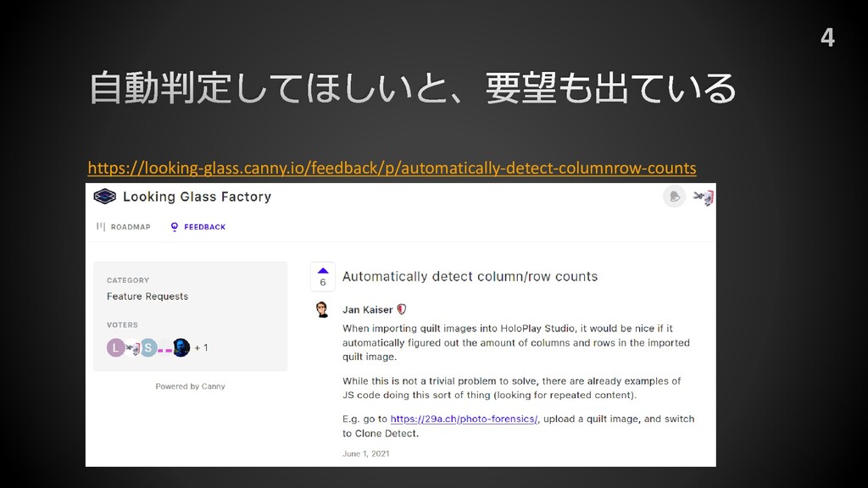Click the voter avatar with letter S
Screen dimensions: 868x488
click(x=148, y=347)
